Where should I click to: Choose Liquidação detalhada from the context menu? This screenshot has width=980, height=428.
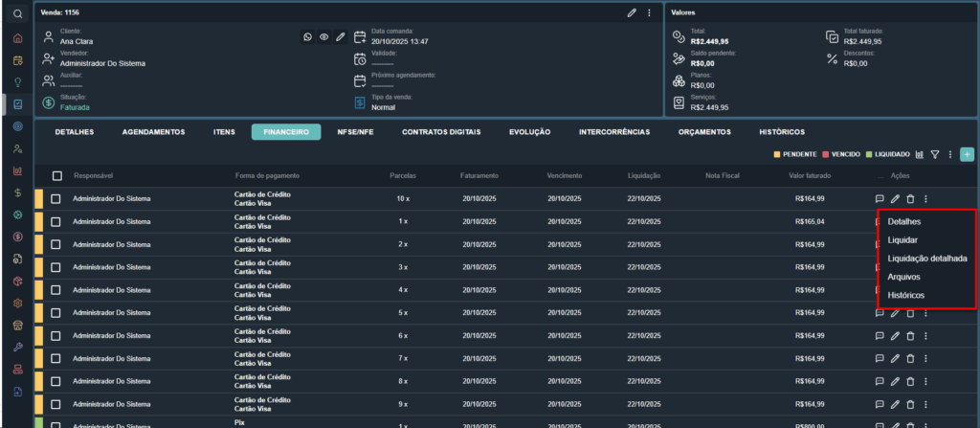point(926,259)
